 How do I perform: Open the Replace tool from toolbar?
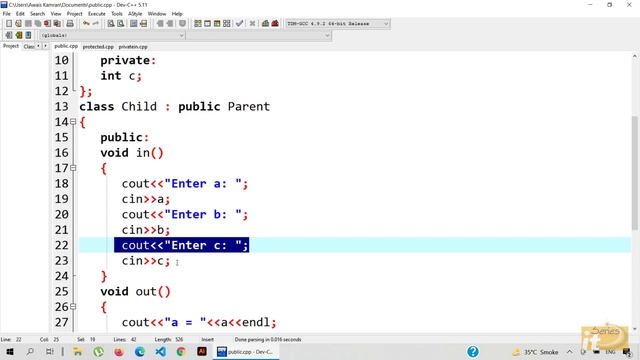click(120, 24)
